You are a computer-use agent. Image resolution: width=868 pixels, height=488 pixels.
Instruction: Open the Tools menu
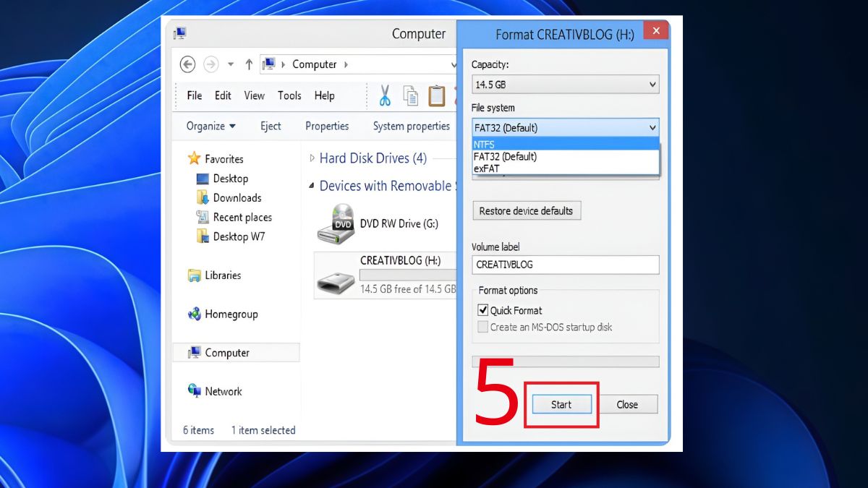(289, 95)
